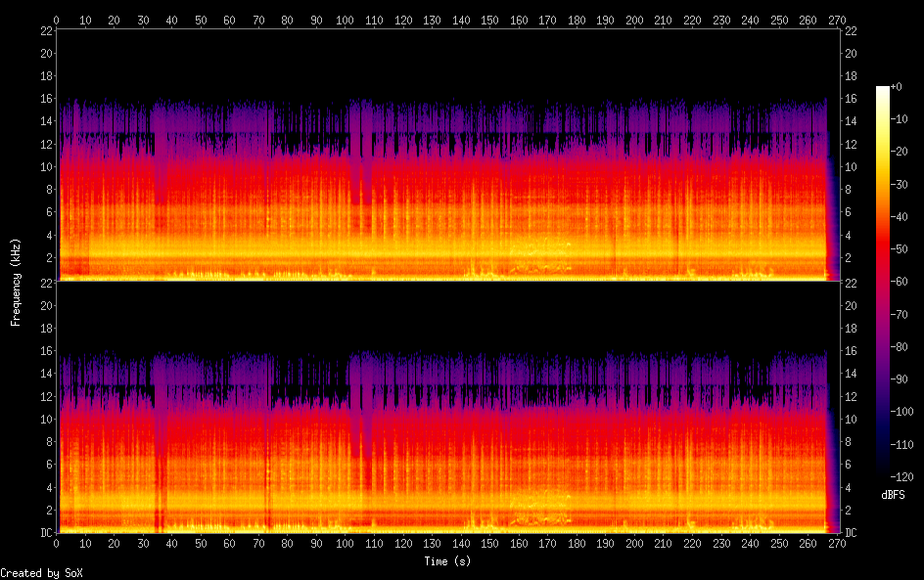Click the "-10" color scale value
Screen dimensions: 924x580
[x=899, y=119]
